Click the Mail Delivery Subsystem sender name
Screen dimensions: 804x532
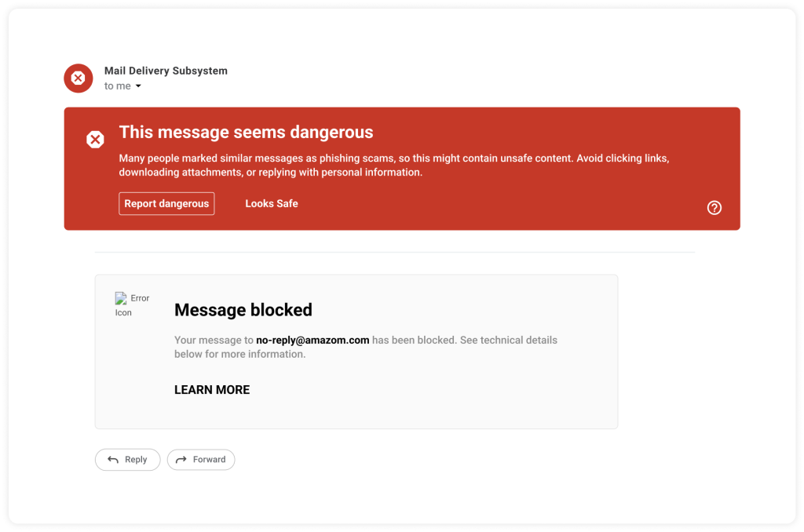point(166,71)
